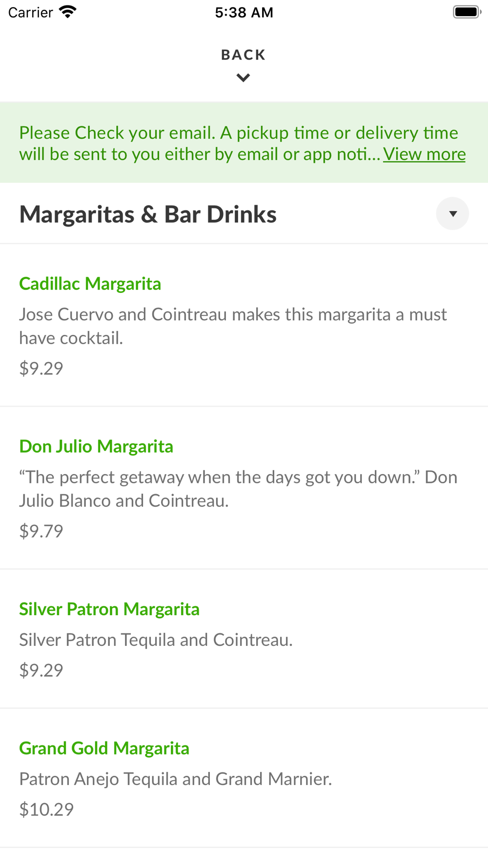Screen dimensions: 488x868
Task: Open View more link in green notice
Action: tap(424, 154)
